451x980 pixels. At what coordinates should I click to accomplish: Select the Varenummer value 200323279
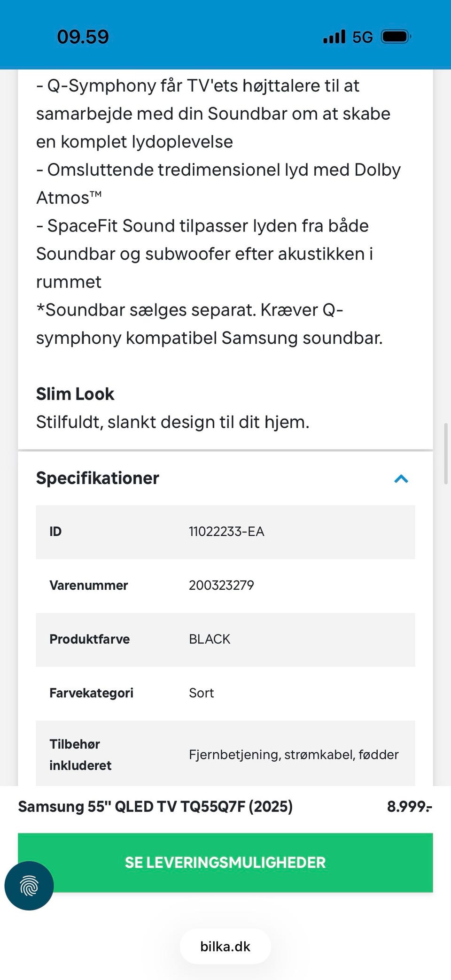(221, 585)
